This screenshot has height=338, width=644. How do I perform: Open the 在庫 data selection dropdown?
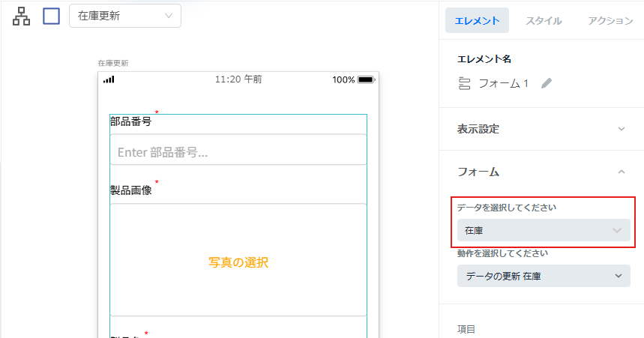tap(544, 230)
